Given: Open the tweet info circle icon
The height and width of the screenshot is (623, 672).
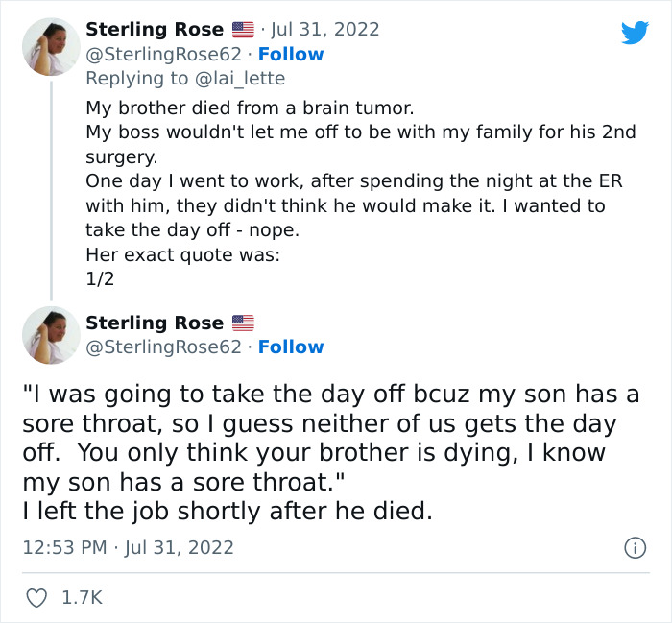Looking at the screenshot, I should point(634,548).
